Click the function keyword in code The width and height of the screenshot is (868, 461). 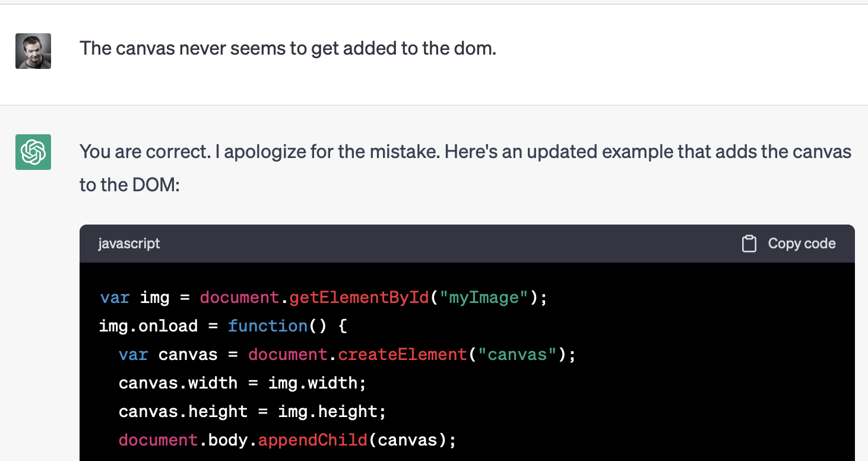coord(268,326)
